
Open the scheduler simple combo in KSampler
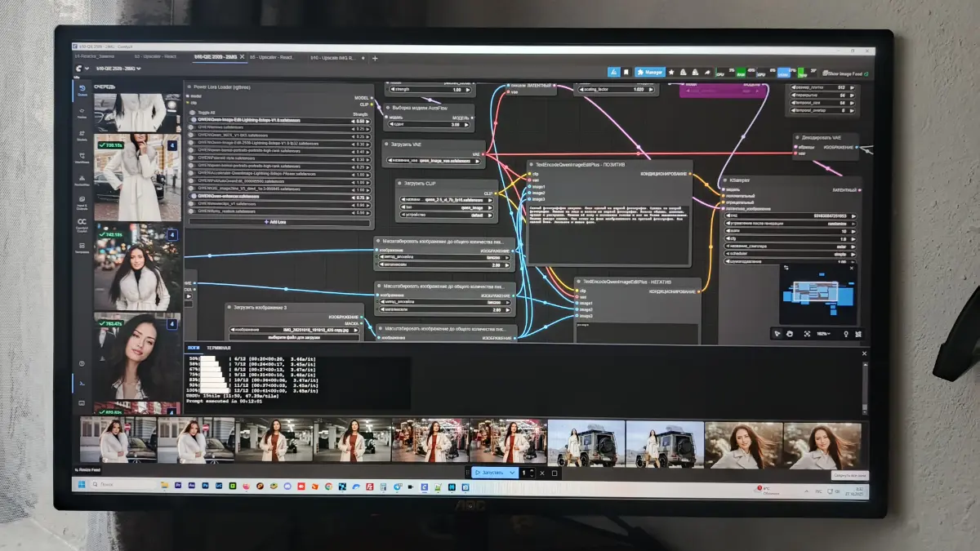tap(792, 254)
